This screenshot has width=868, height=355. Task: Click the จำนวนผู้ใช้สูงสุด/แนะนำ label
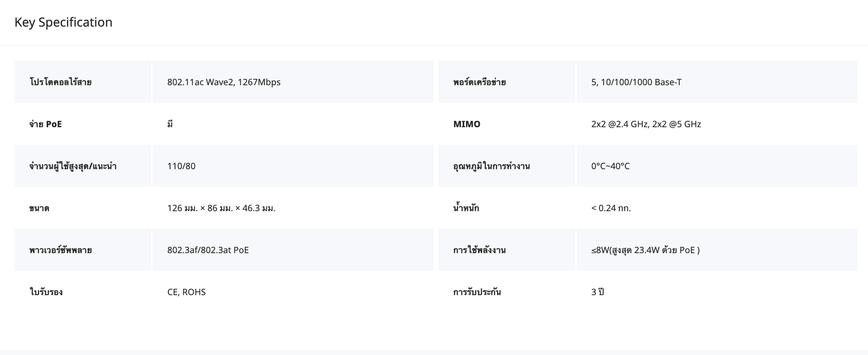(x=73, y=166)
